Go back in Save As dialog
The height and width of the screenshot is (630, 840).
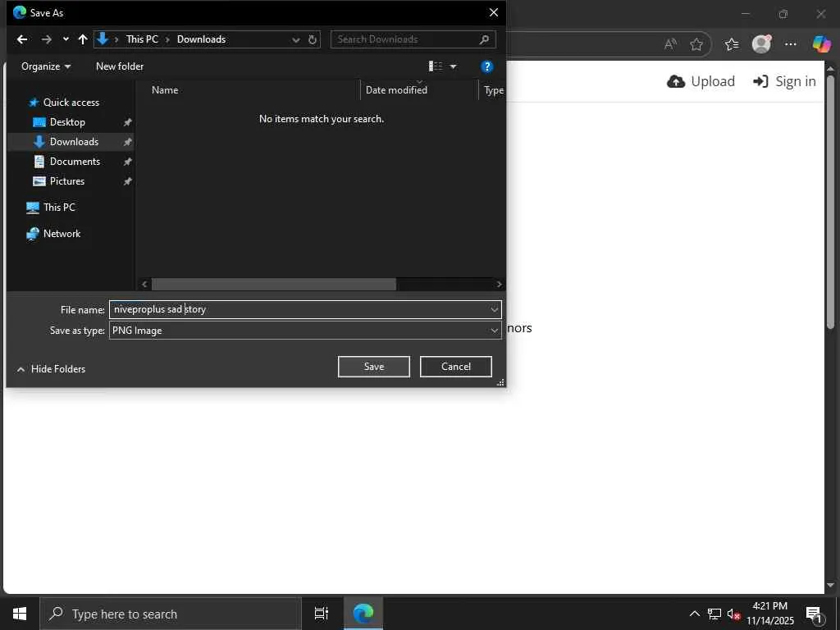coord(22,39)
